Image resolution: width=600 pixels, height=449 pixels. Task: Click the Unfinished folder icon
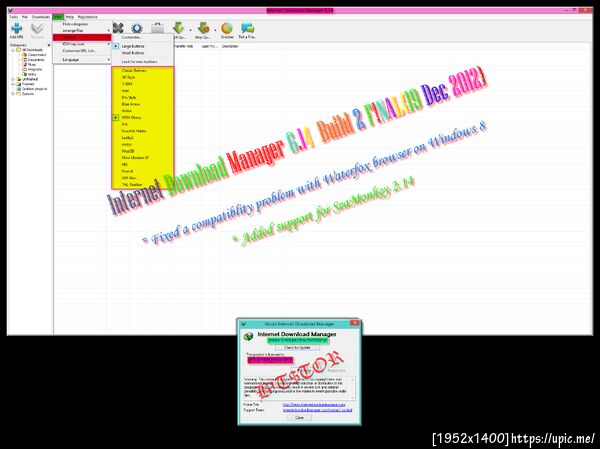point(18,79)
